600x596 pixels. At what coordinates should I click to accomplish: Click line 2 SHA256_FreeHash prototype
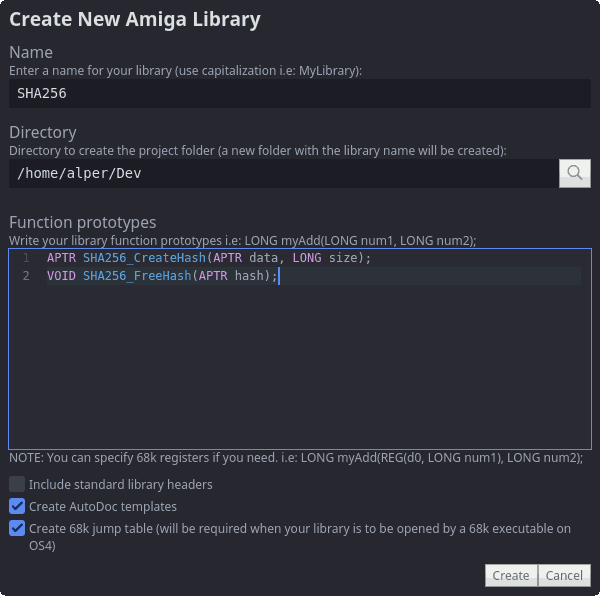[x=162, y=276]
